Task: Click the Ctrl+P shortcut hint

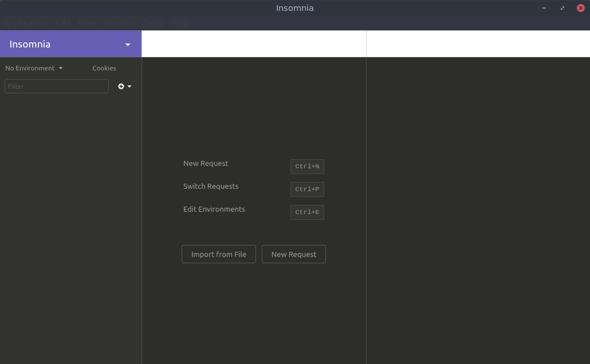Action: (307, 189)
